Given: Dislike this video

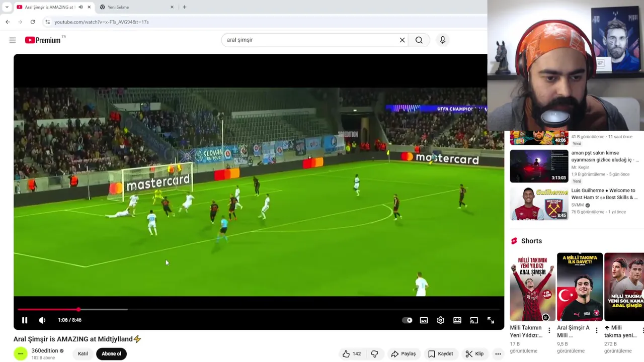Looking at the screenshot, I should (375, 354).
